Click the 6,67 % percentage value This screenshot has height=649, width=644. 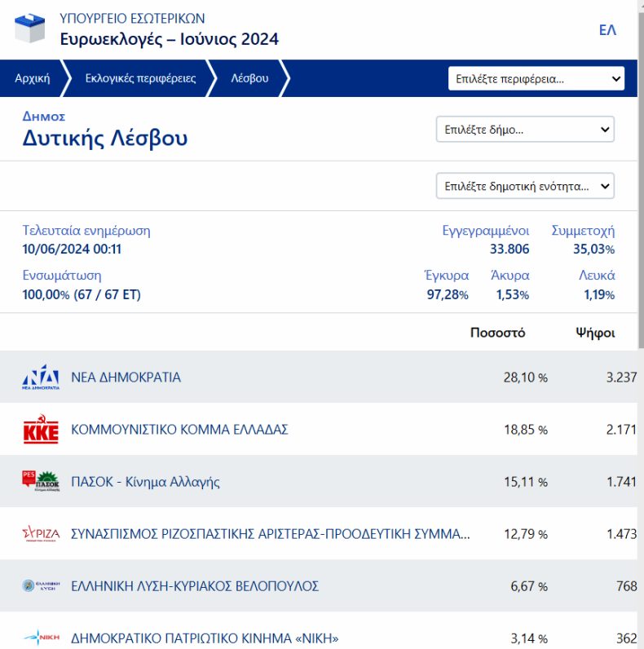point(528,586)
